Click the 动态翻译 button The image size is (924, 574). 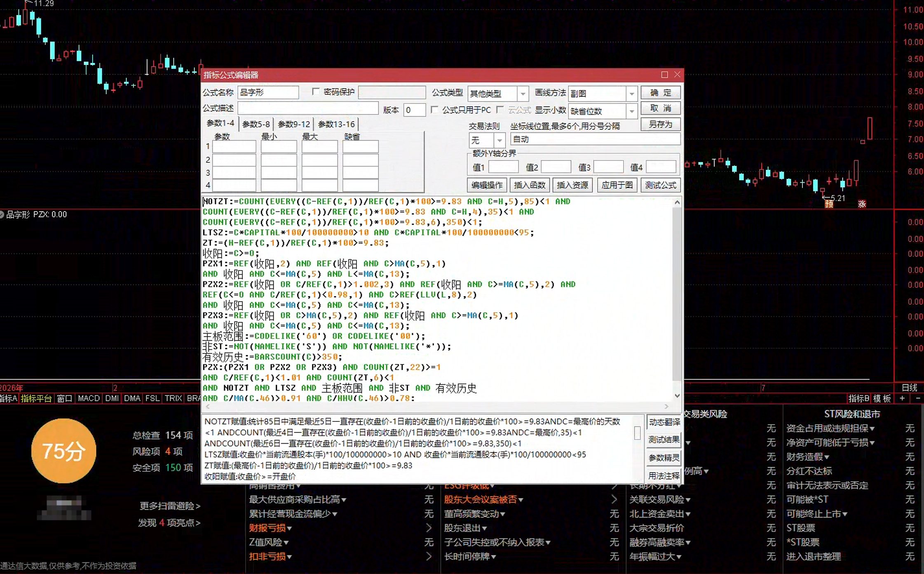[x=664, y=422]
